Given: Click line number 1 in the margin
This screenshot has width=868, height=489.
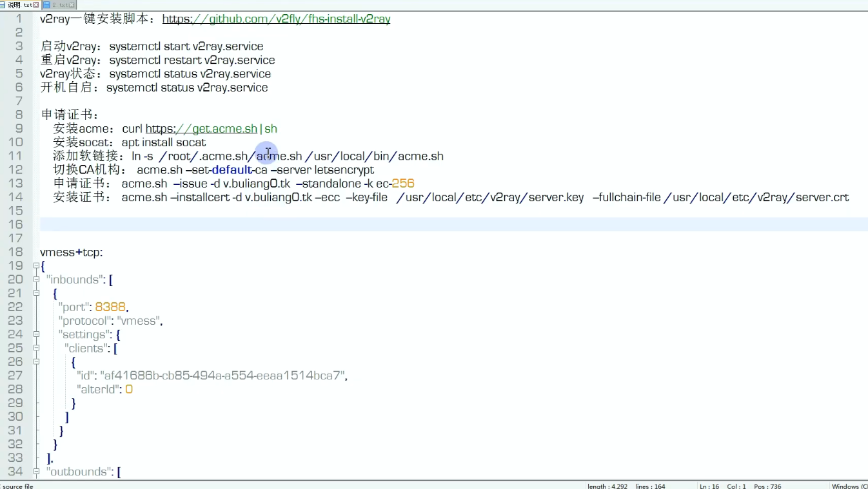Looking at the screenshot, I should (19, 19).
